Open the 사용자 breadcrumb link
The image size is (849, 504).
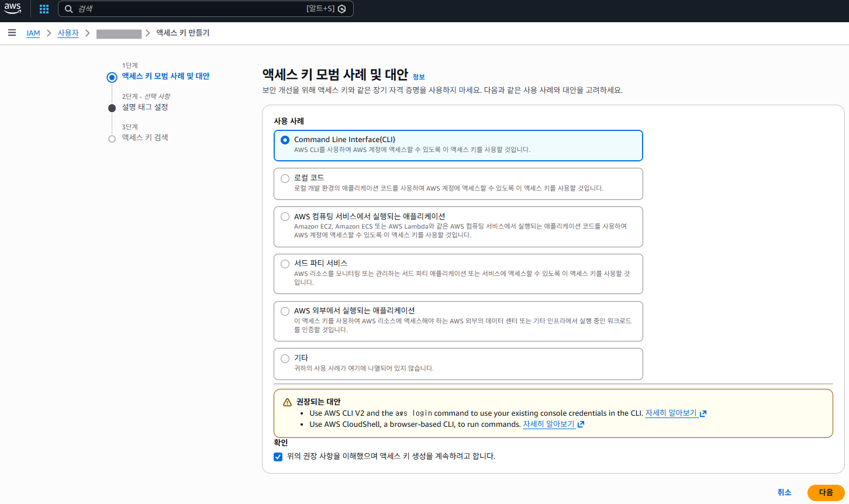coord(68,33)
